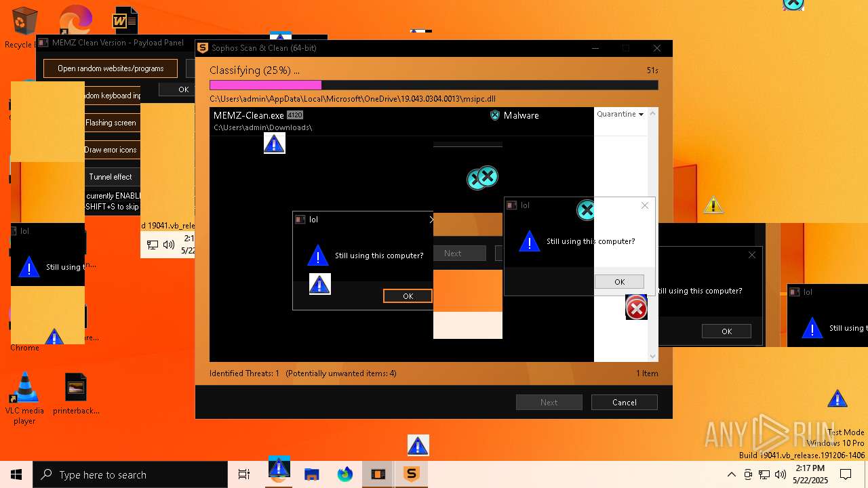Toggle Tunnel effect payload
Viewport: 868px width, 488px height.
pos(111,177)
